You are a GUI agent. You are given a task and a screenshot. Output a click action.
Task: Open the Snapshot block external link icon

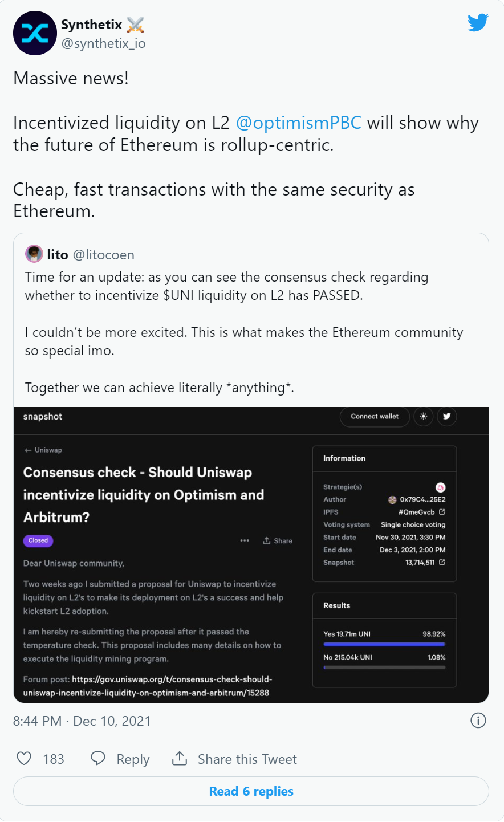pos(442,562)
